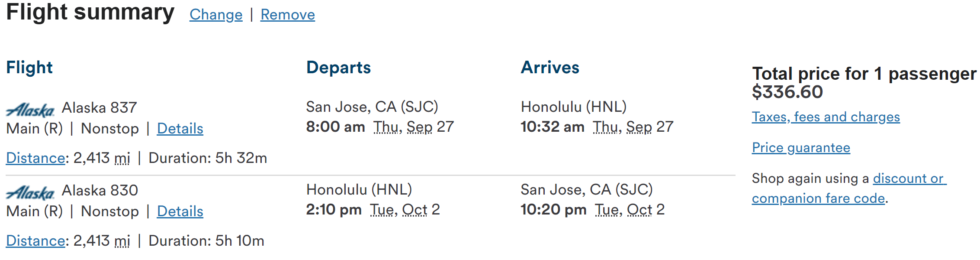
Task: Click the Distance link for the 5h 32m flight
Action: (35, 158)
